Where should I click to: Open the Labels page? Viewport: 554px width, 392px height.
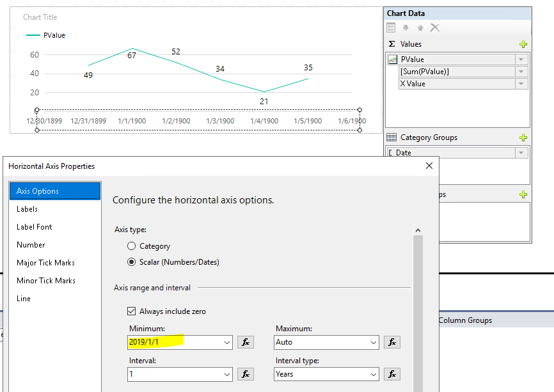point(55,209)
